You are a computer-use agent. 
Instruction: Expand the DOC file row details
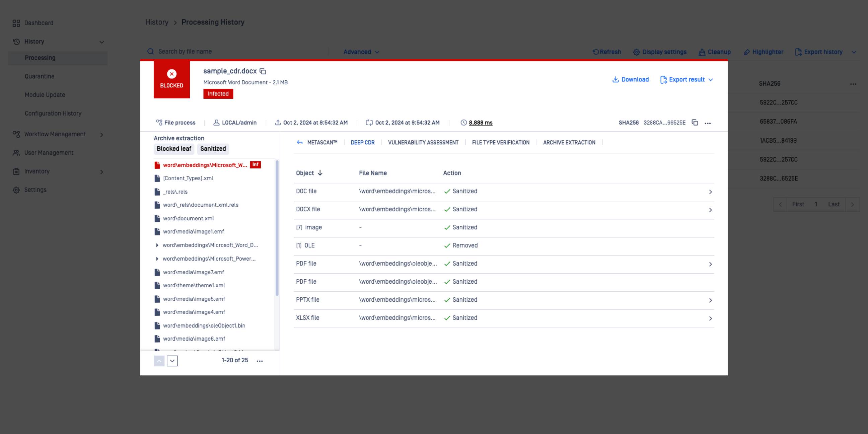click(x=710, y=192)
